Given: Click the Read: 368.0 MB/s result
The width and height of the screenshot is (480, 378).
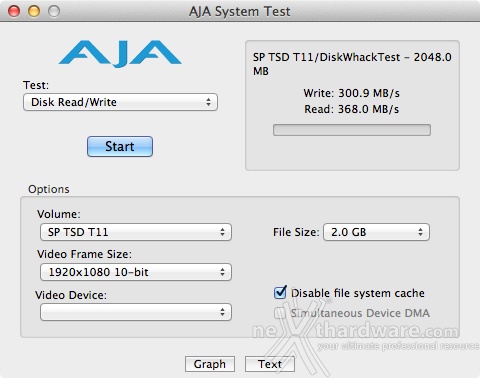Looking at the screenshot, I should coord(352,109).
